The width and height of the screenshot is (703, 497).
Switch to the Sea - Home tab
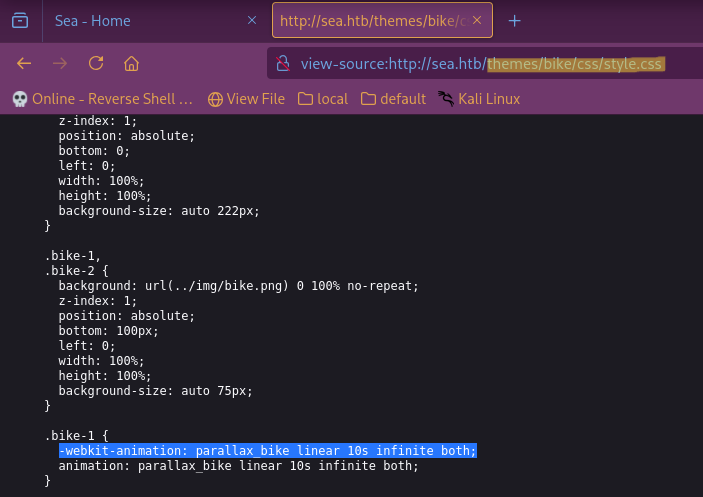(140, 21)
